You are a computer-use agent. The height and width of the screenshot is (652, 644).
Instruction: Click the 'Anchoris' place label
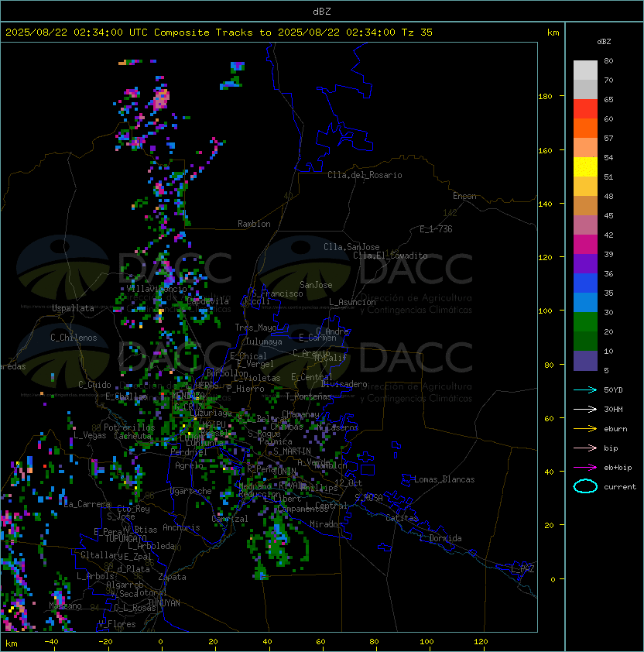click(x=181, y=527)
